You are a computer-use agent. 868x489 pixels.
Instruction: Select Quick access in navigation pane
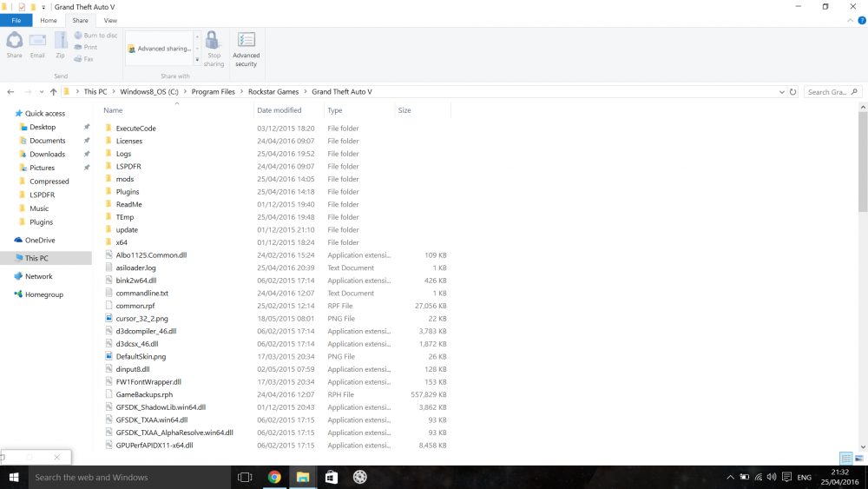[45, 114]
